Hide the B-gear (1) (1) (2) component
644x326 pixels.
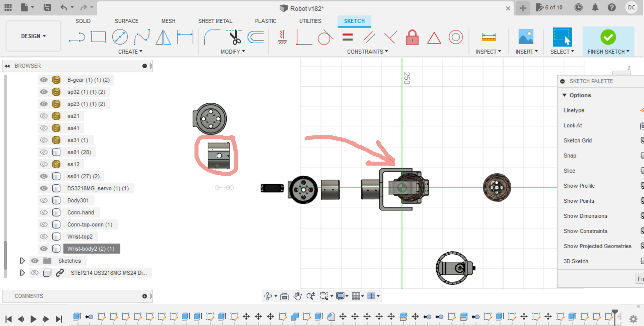pyautogui.click(x=44, y=80)
